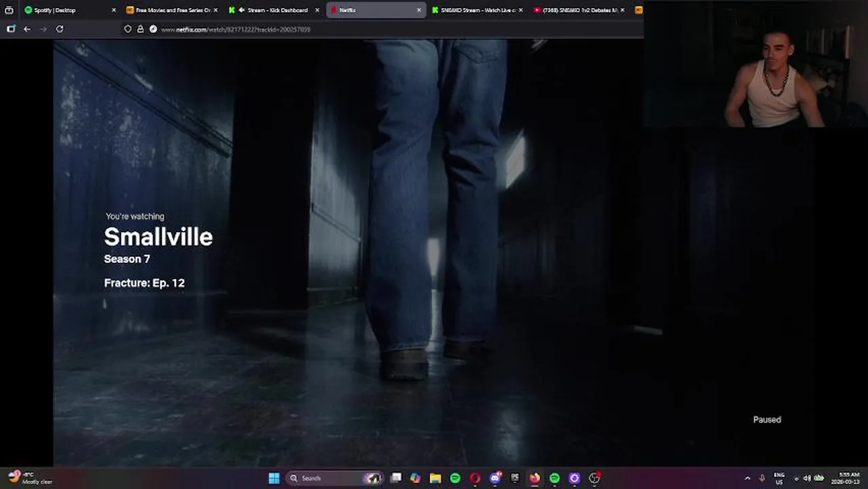The height and width of the screenshot is (489, 868).
Task: Open the first Spotify taskbar icon
Action: click(x=455, y=478)
